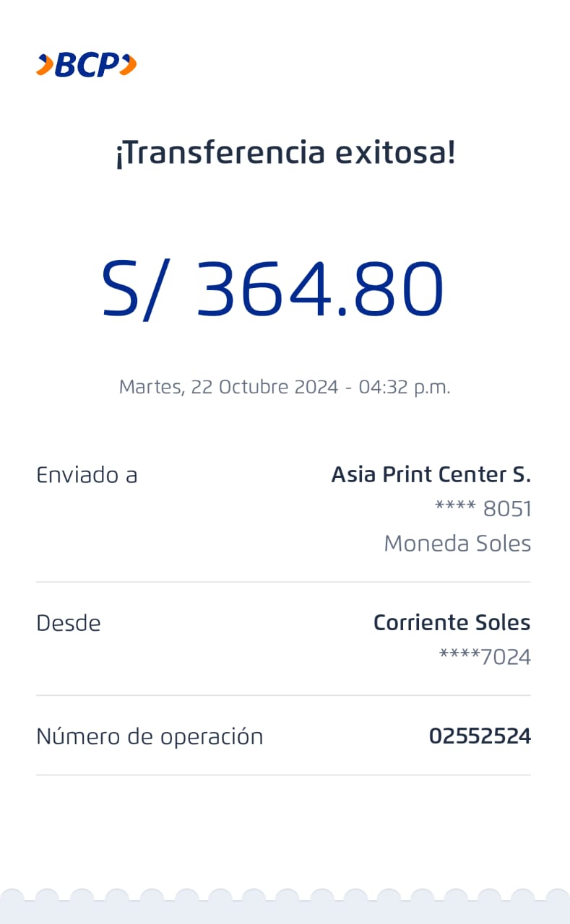570x924 pixels.
Task: Click the source account "****7024"
Action: [x=485, y=657]
